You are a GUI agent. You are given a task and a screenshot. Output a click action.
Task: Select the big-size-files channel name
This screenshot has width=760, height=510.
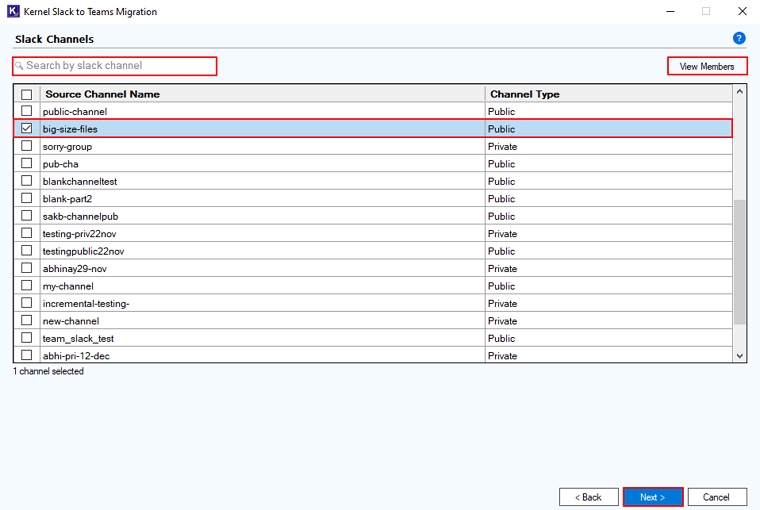point(70,129)
